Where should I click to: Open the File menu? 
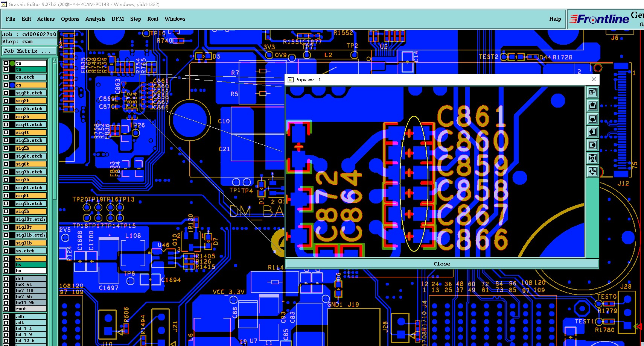(x=11, y=19)
